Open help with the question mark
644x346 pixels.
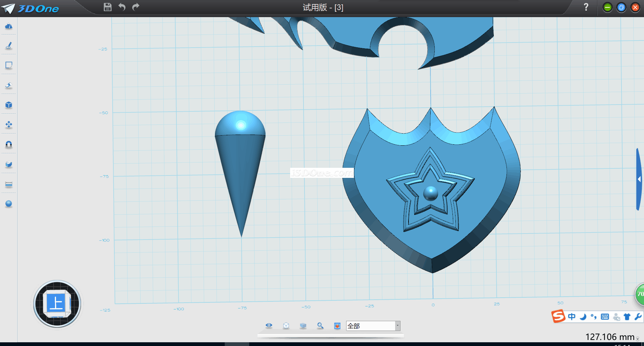point(586,7)
